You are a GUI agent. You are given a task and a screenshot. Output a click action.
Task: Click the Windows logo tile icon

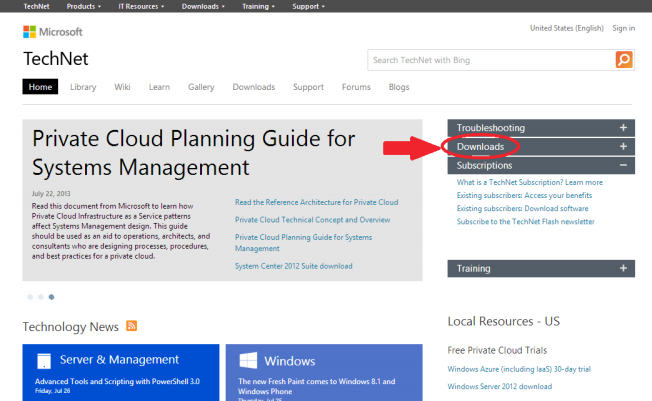point(246,360)
